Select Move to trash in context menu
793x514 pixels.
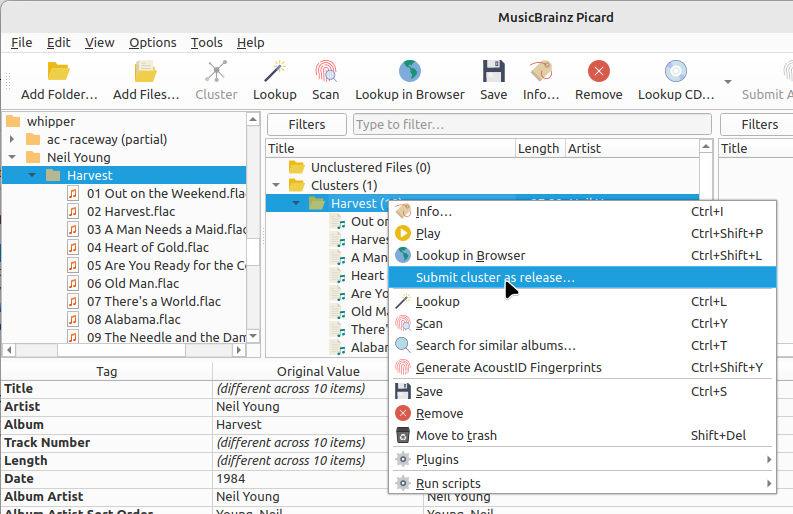[x=582, y=436]
